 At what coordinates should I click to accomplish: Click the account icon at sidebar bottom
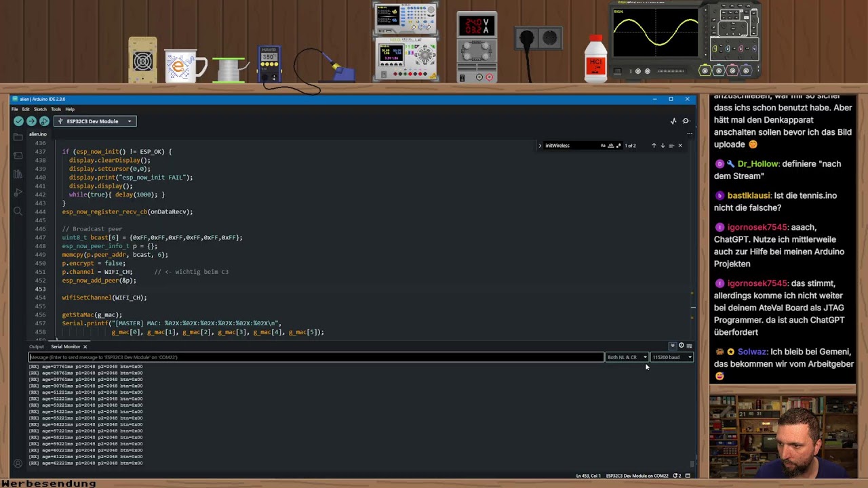coord(18,464)
